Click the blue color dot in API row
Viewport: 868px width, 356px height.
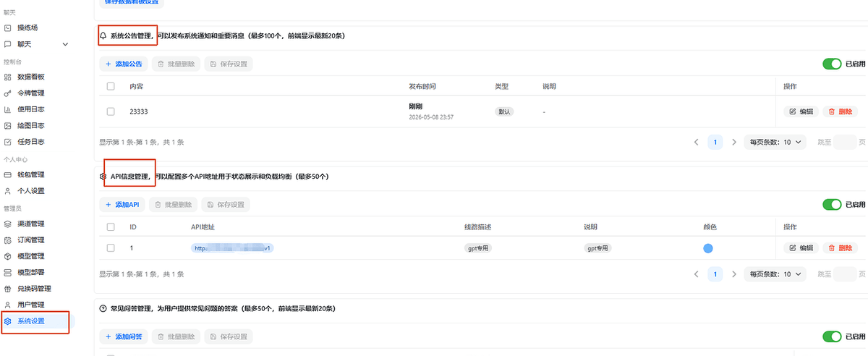point(708,247)
